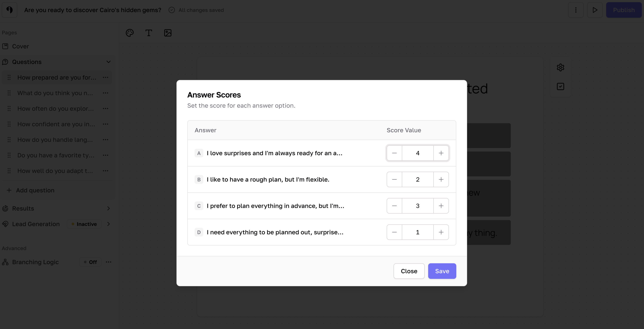This screenshot has width=644, height=329.
Task: Increase score for answer A
Action: (x=441, y=153)
